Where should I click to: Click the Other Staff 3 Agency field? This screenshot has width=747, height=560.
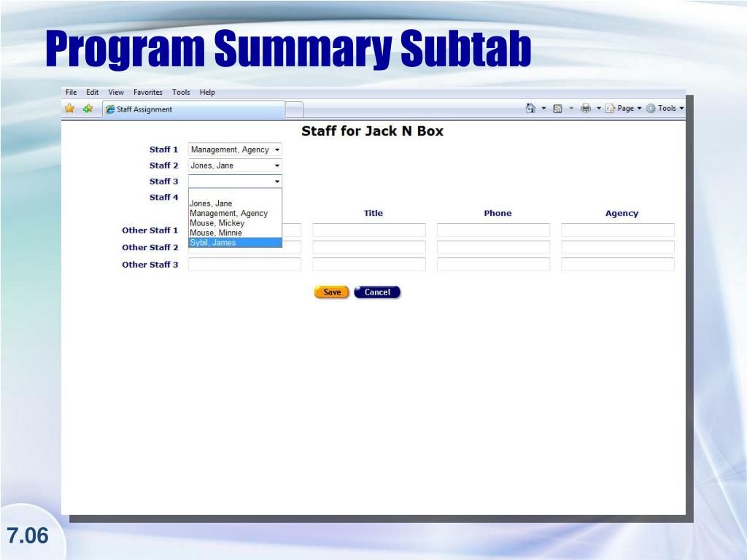617,265
